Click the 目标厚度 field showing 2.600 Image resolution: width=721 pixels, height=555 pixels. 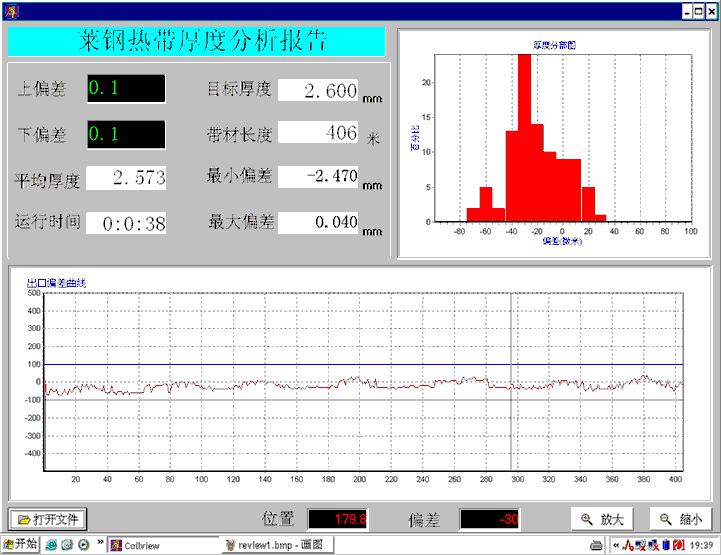[318, 90]
